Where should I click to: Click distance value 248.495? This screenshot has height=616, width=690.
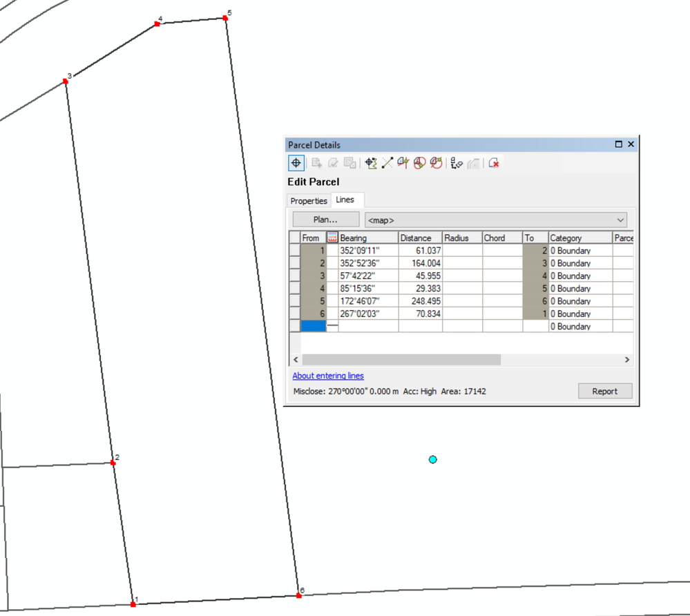pos(420,301)
